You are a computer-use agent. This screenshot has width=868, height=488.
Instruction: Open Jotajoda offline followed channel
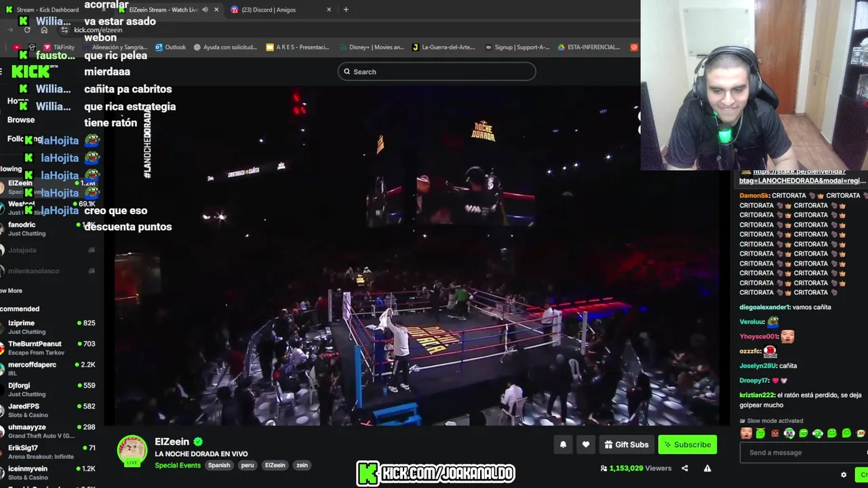tap(49, 250)
